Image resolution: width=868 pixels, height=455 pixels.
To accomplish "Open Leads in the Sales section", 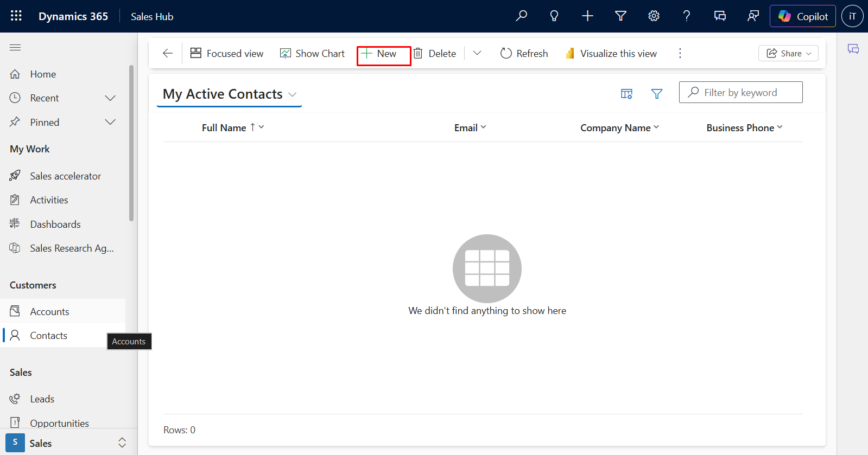I will coord(42,399).
